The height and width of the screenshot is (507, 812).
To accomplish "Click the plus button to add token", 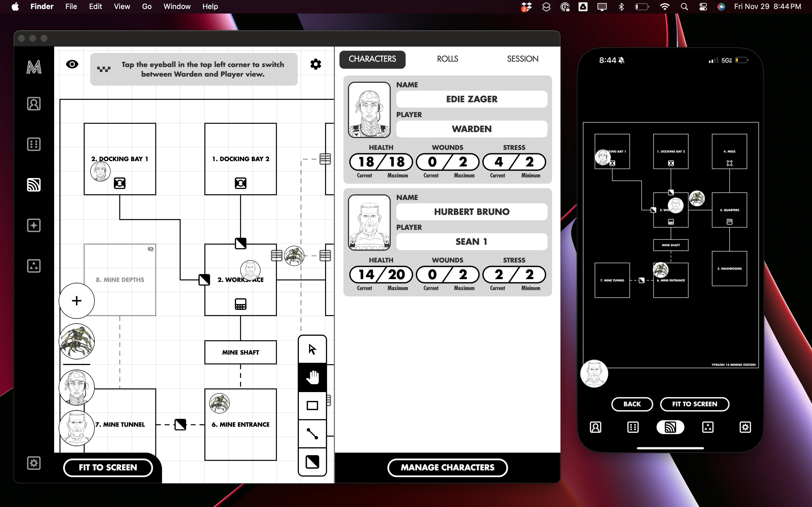I will pyautogui.click(x=76, y=301).
